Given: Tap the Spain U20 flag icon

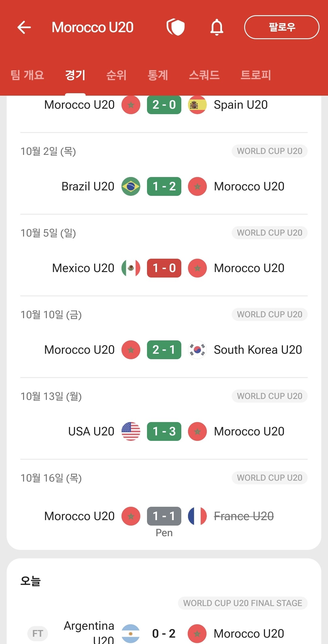Looking at the screenshot, I should point(197,105).
